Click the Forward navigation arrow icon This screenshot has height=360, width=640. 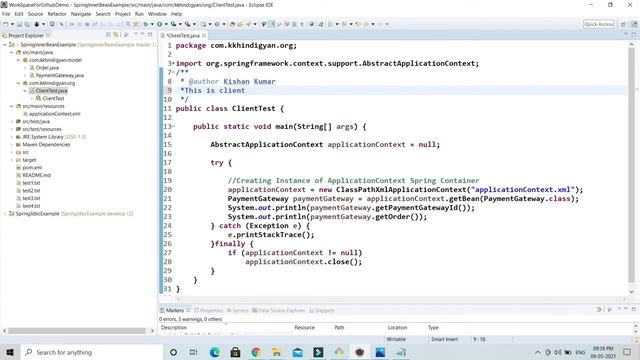pos(380,24)
